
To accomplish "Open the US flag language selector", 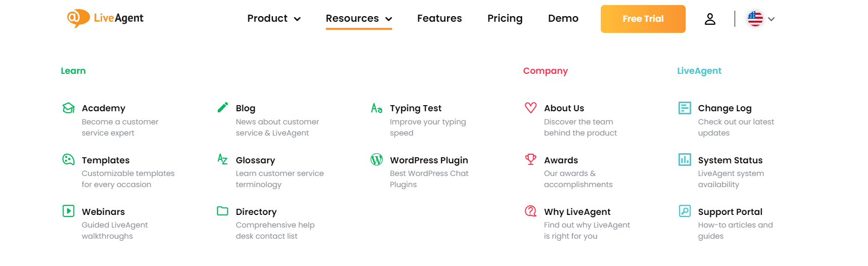I will [x=760, y=19].
